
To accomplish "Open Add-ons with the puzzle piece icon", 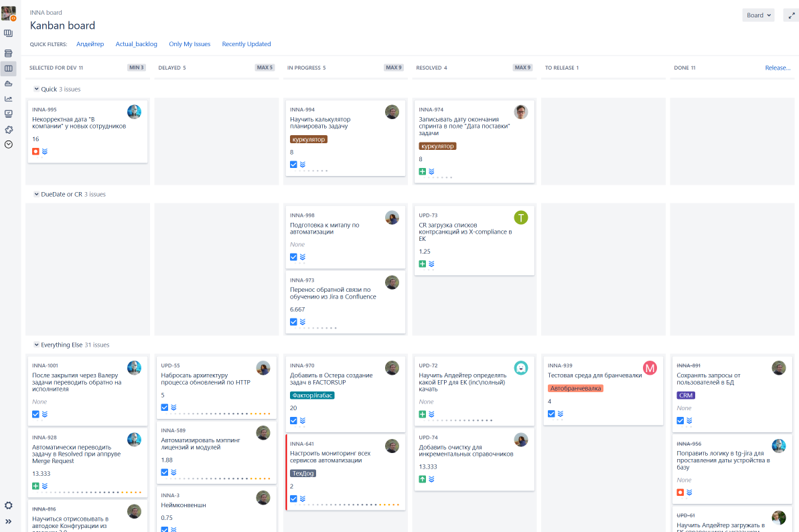I will click(8, 130).
